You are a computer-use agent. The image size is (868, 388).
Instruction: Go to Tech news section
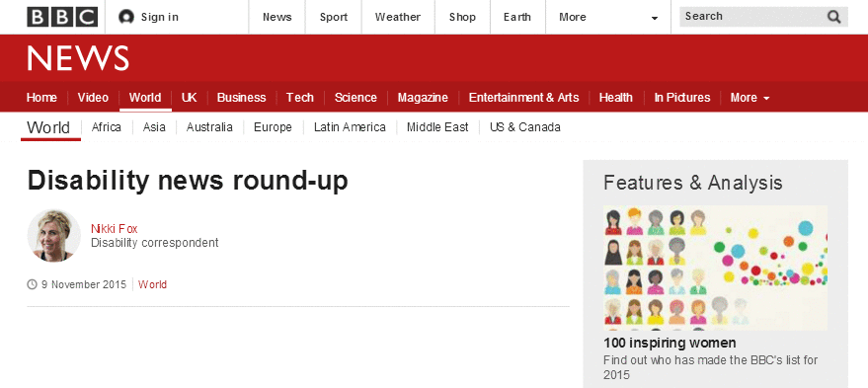pyautogui.click(x=300, y=98)
